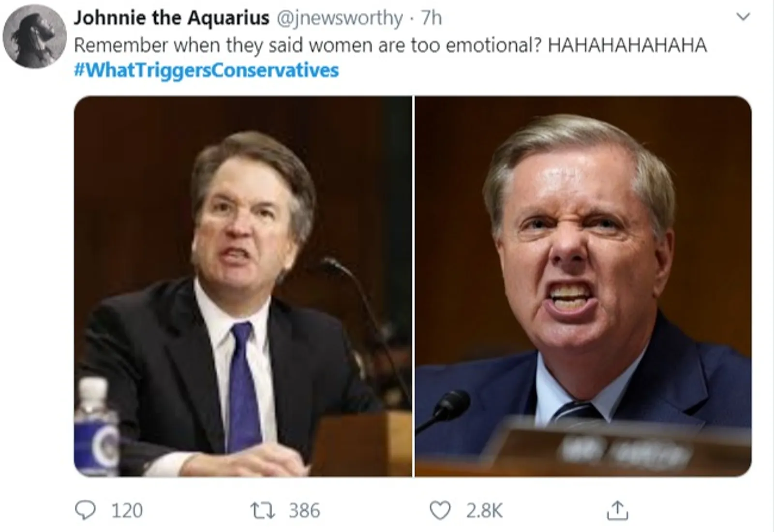Click the water bottle in left photo
Screen dimensions: 774x532
[96, 426]
